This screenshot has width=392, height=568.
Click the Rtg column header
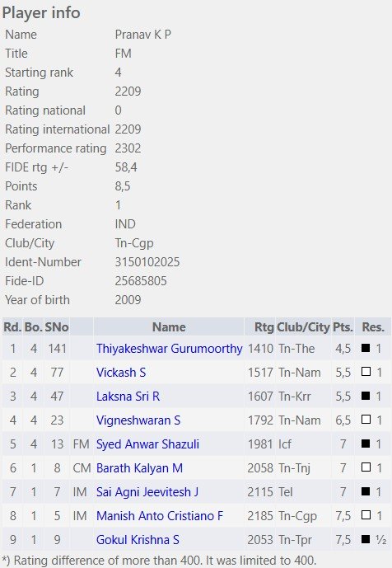point(264,327)
